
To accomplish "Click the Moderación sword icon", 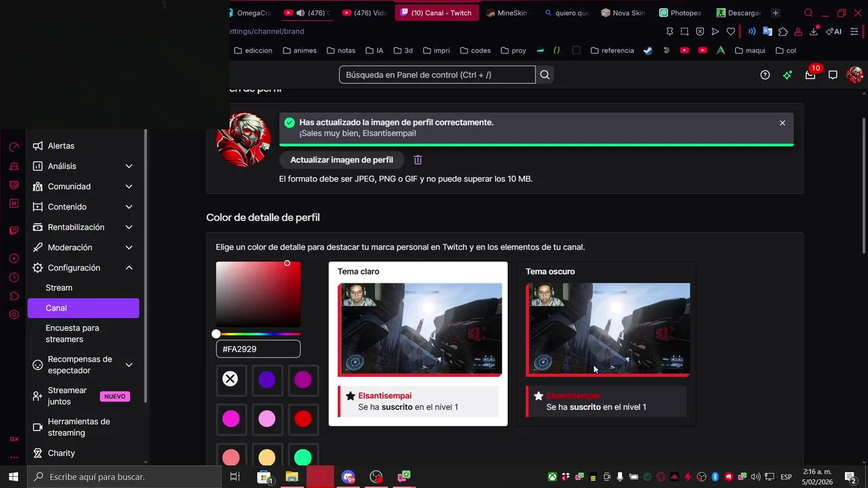I will click(38, 247).
